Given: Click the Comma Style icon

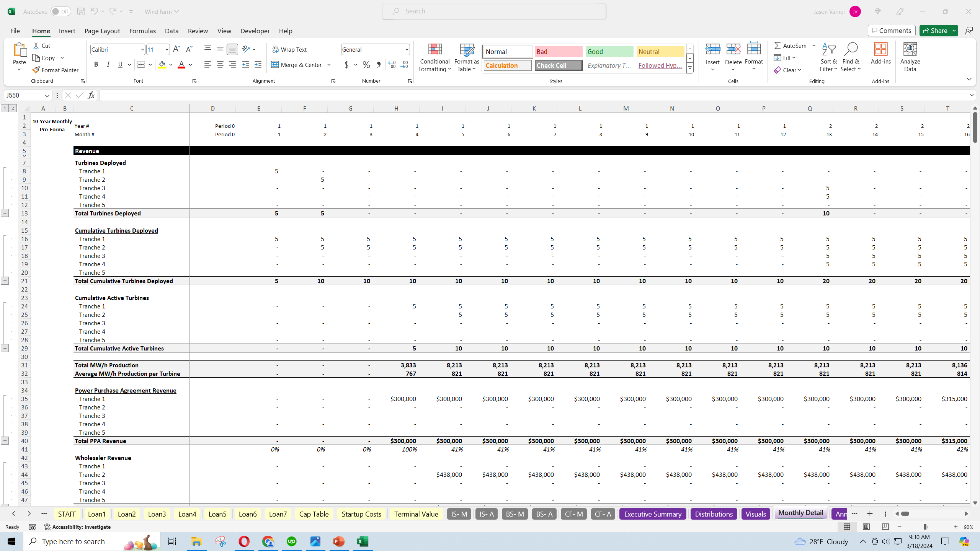Looking at the screenshot, I should 379,65.
